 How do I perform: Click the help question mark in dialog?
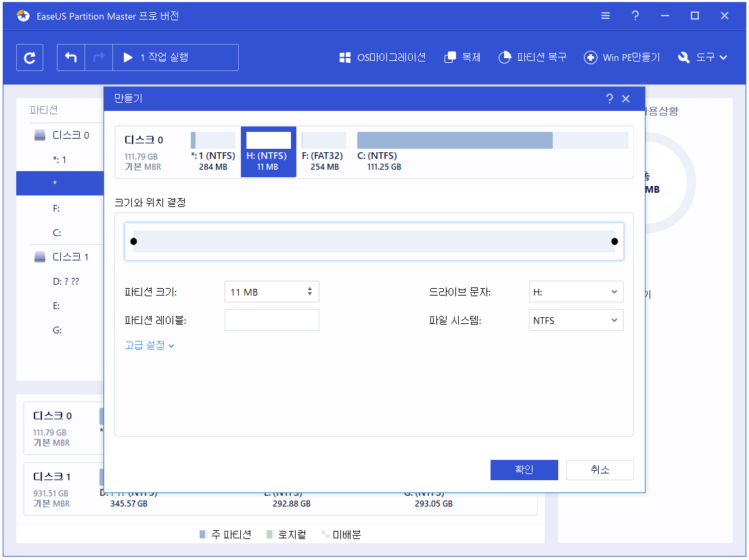point(610,99)
